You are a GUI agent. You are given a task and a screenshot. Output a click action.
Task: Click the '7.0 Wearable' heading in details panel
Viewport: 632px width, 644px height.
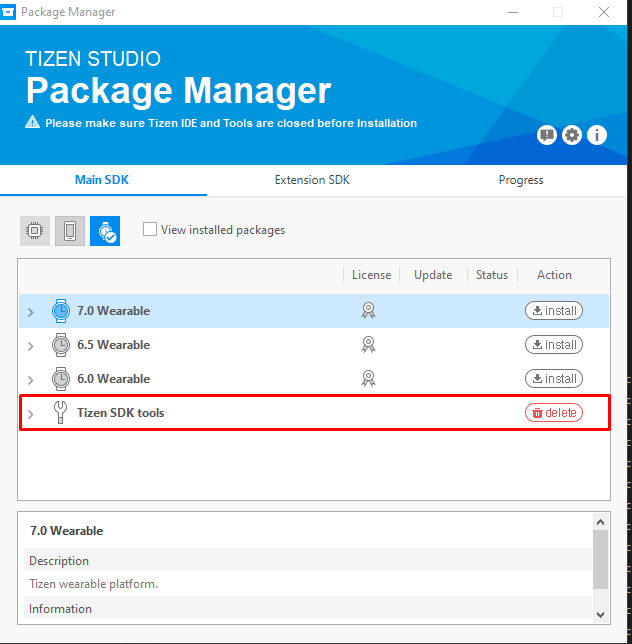coord(66,531)
